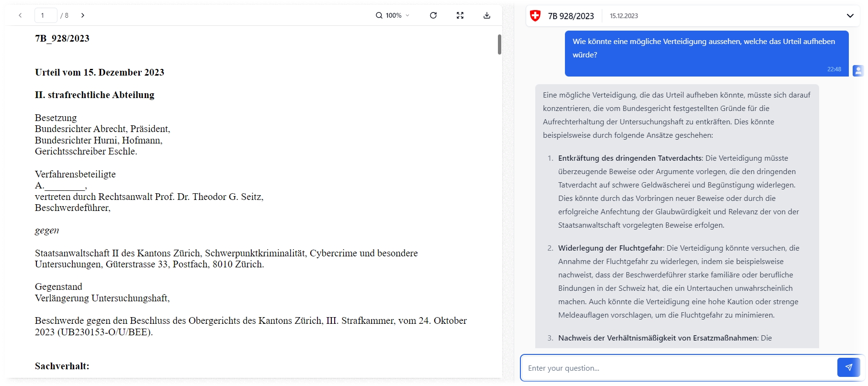The height and width of the screenshot is (386, 868).
Task: Go to previous PDF page arrow
Action: point(20,15)
